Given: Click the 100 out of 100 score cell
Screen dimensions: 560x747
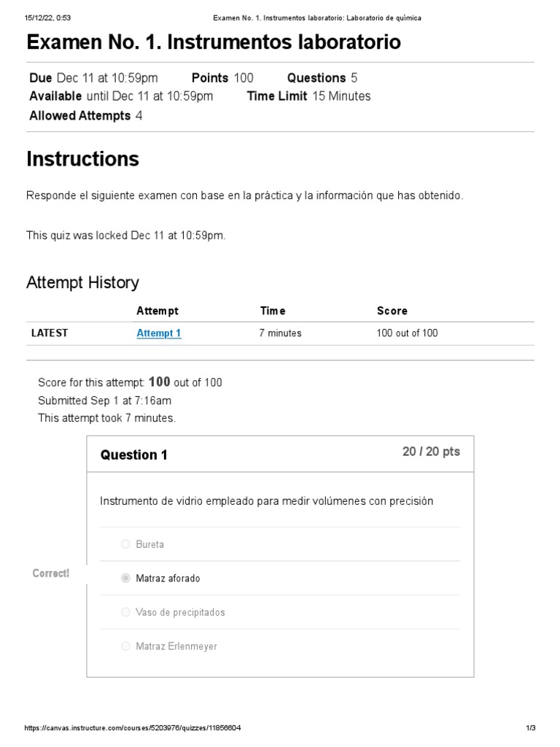Looking at the screenshot, I should (x=407, y=333).
